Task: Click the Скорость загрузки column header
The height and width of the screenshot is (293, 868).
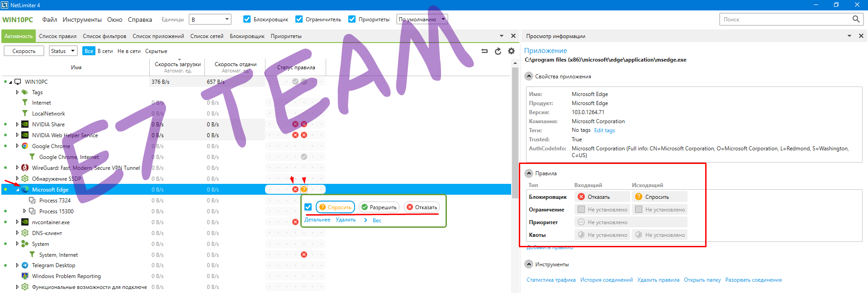Action: pos(178,67)
